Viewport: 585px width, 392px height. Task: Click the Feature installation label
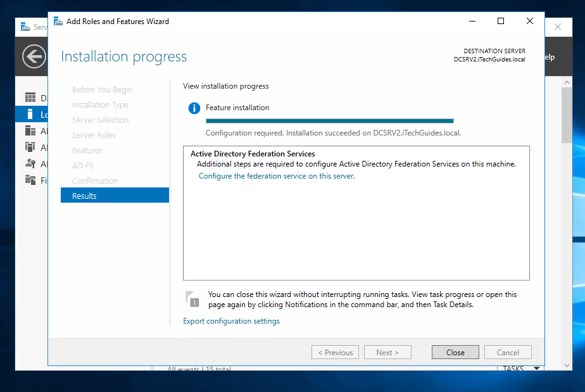tap(237, 108)
